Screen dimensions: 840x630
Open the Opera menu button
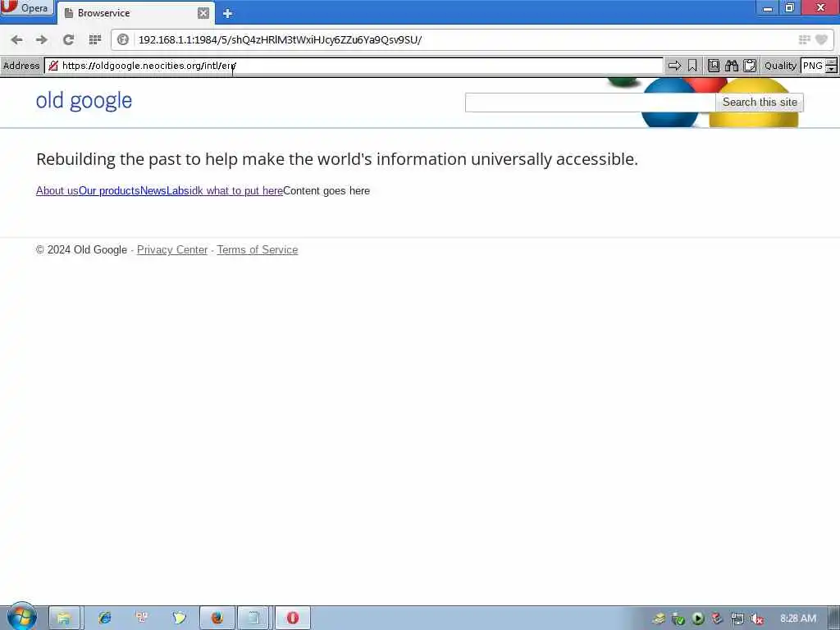coord(27,8)
